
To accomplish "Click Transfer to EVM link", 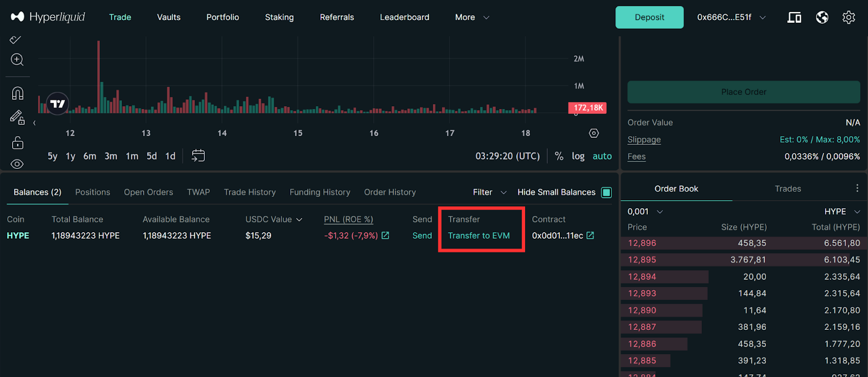I will 478,235.
